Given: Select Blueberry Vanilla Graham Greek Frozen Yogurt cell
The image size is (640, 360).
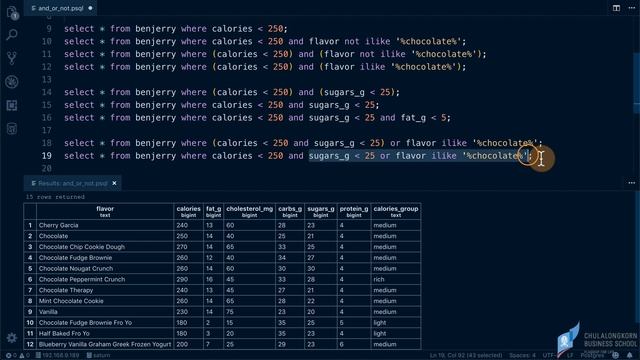Looking at the screenshot, I should click(x=105, y=344).
